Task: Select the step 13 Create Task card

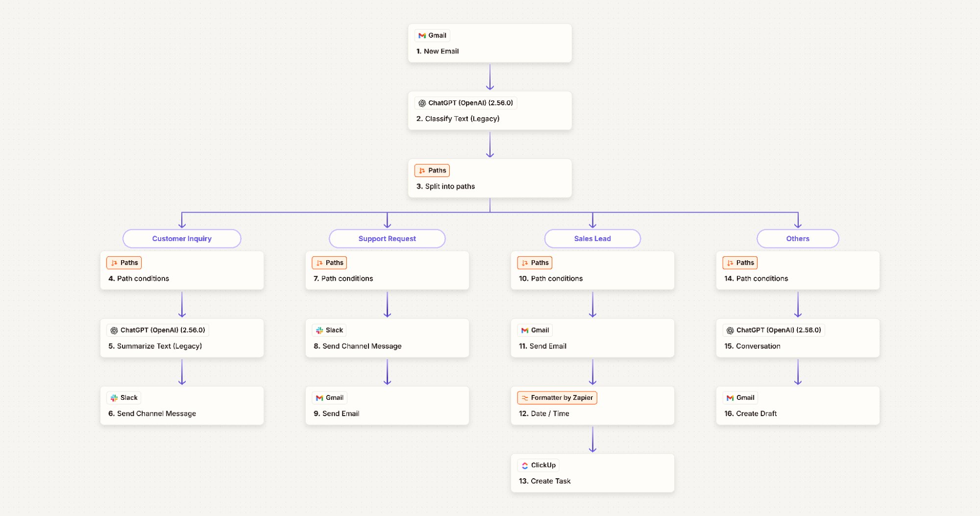Action: (593, 472)
